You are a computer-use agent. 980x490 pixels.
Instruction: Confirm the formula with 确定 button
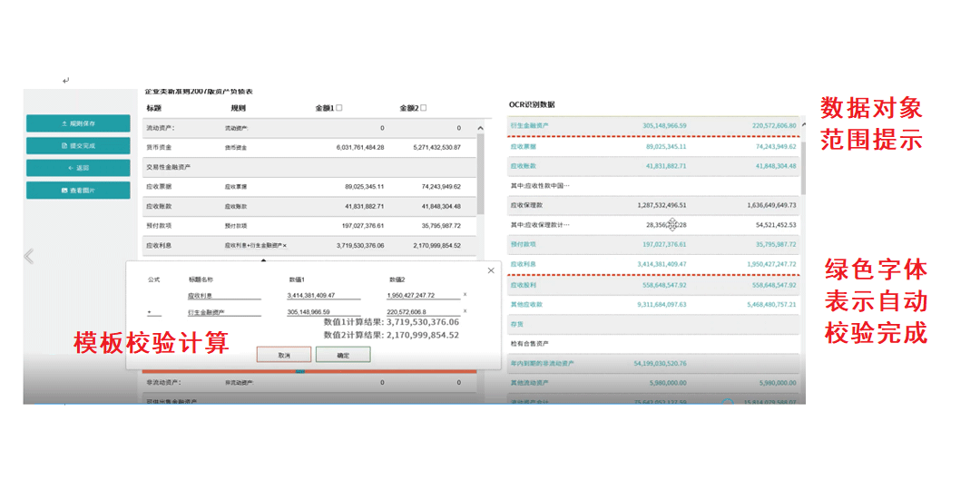[343, 355]
